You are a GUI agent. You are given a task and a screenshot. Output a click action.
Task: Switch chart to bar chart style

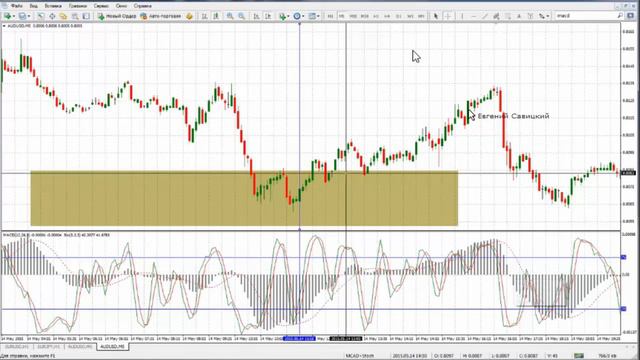204,16
